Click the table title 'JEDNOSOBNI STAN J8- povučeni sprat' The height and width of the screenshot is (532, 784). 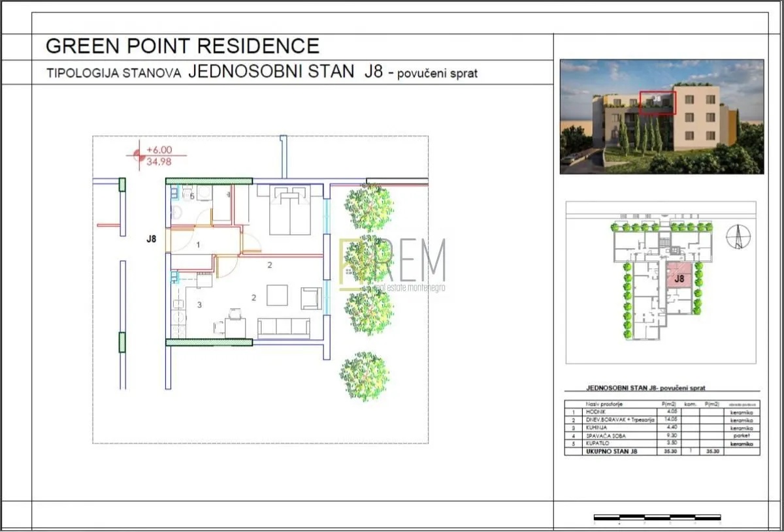(x=645, y=388)
